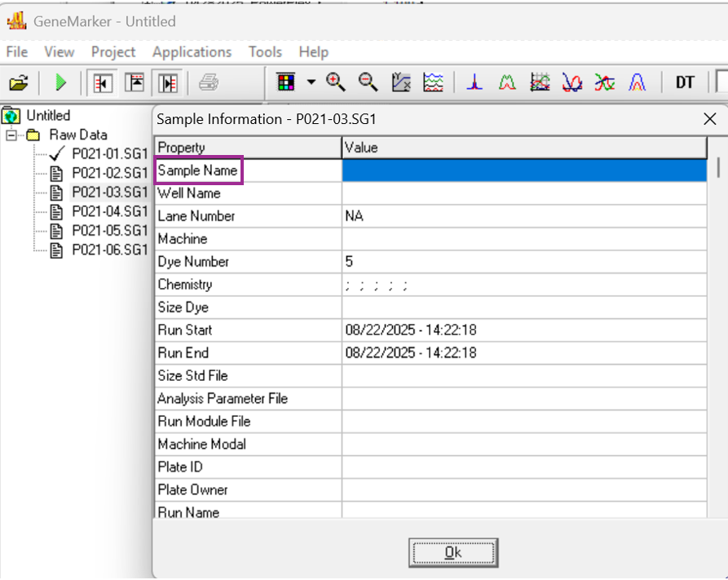Click the Sample Name value field
Image resolution: width=728 pixels, height=580 pixels.
[x=523, y=170]
